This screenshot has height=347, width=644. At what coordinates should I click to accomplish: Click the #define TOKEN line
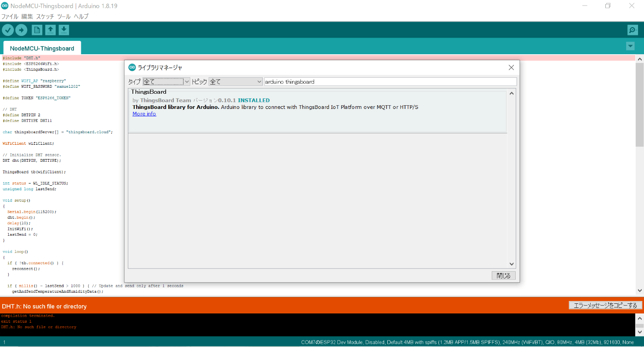pos(37,98)
